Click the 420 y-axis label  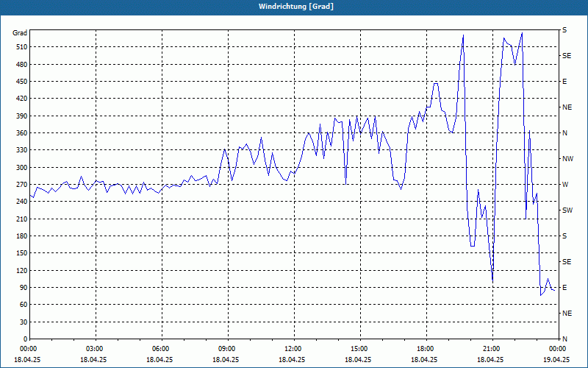22,99
